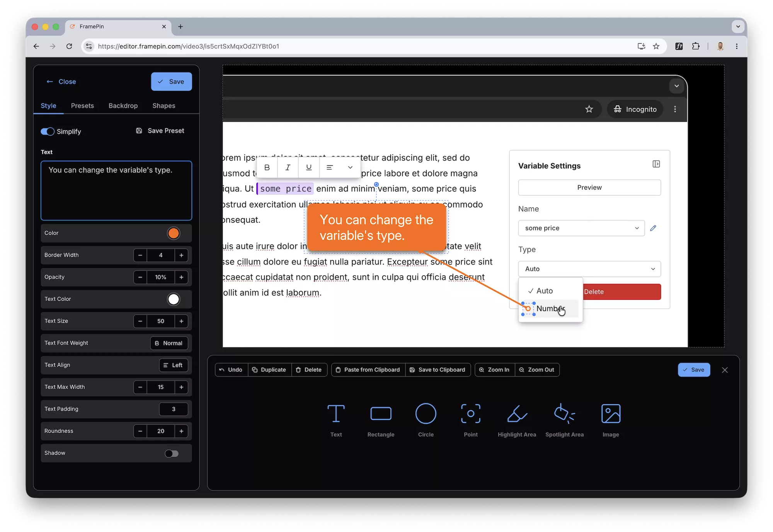Open the Type dropdown showing Auto
The width and height of the screenshot is (773, 532).
tap(589, 269)
